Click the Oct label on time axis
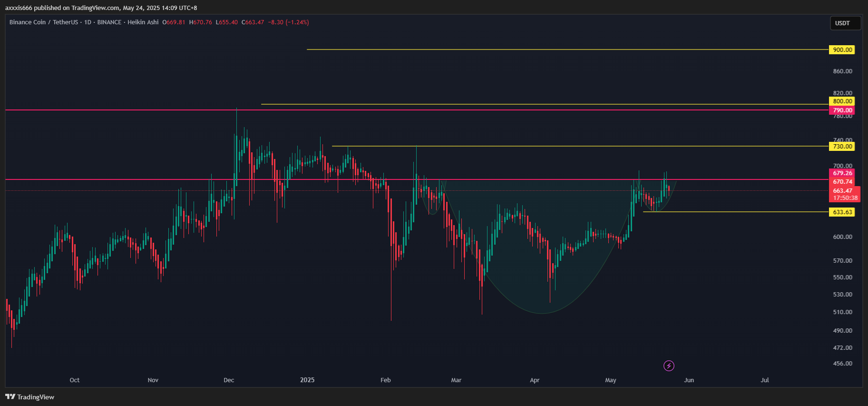 [x=75, y=380]
